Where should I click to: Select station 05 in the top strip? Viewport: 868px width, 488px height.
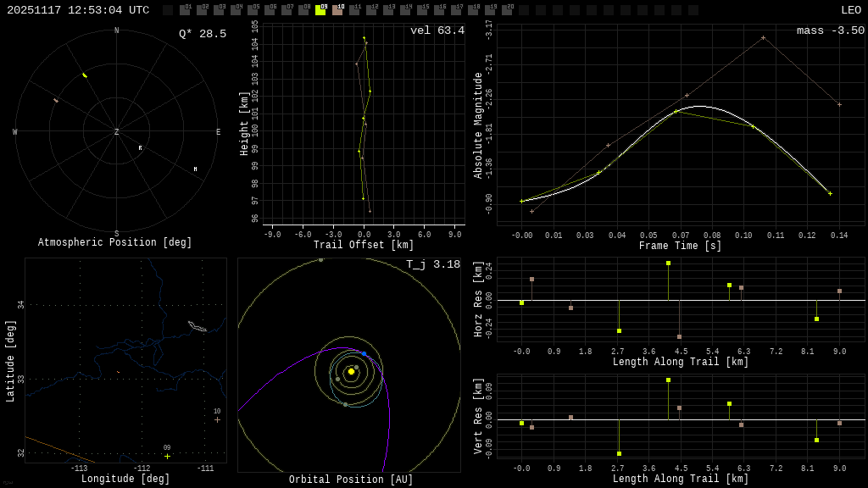pyautogui.click(x=253, y=11)
